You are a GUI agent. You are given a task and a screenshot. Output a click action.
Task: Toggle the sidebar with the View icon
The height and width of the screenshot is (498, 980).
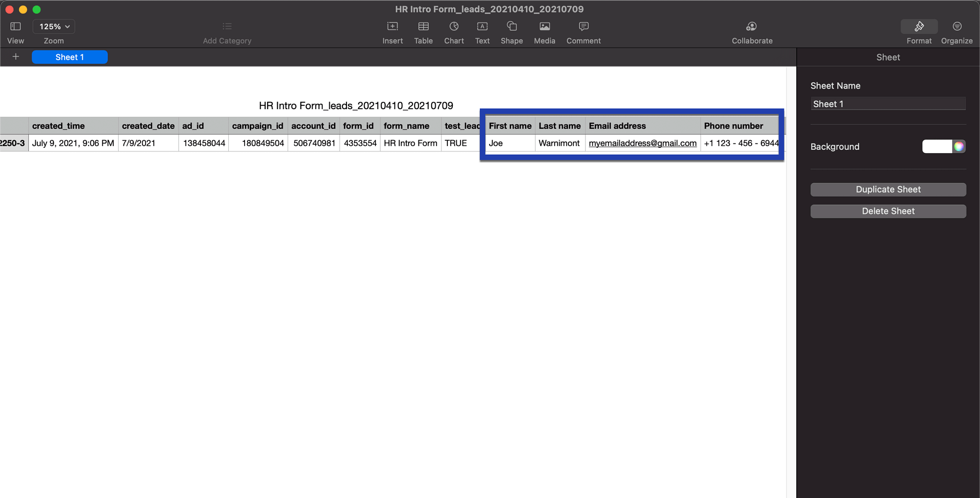[x=15, y=27]
